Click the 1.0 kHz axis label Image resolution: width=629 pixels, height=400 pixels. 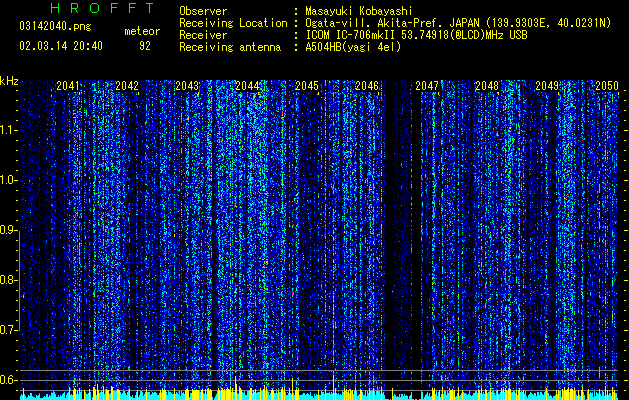click(8, 180)
